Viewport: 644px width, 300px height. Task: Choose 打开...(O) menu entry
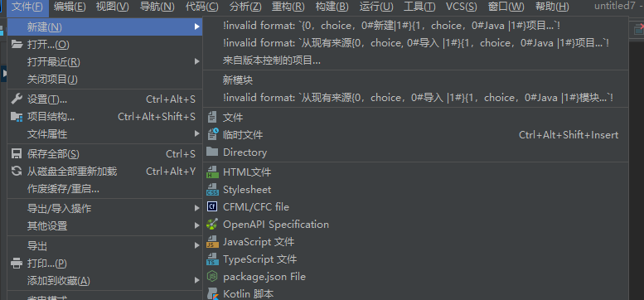point(104,44)
